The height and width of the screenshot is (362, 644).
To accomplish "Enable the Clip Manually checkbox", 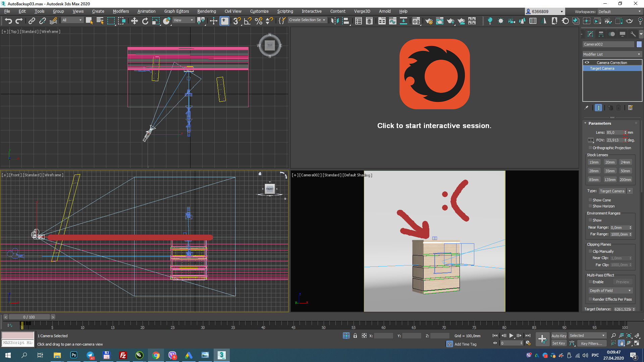I will click(590, 251).
